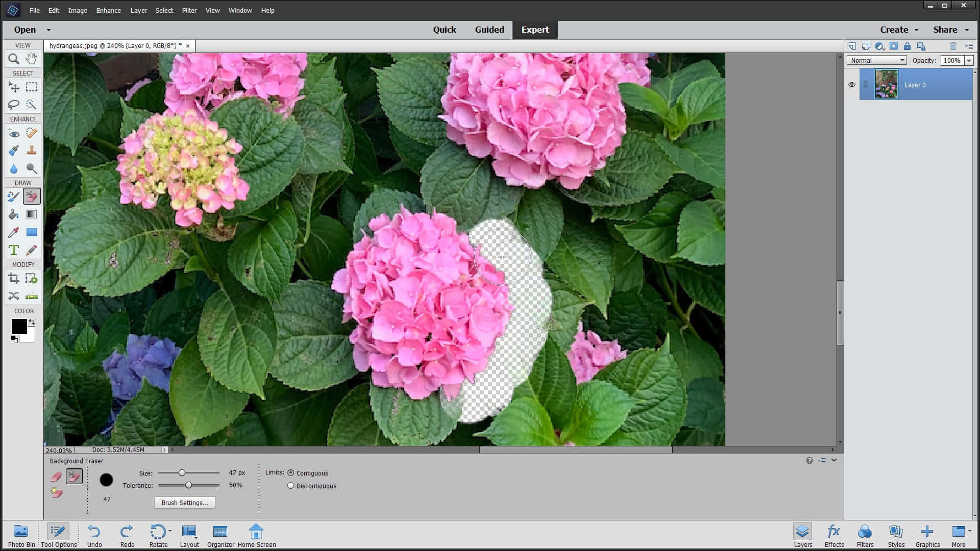This screenshot has width=980, height=551.
Task: Select the Brush tool in Draw section
Action: click(x=13, y=196)
